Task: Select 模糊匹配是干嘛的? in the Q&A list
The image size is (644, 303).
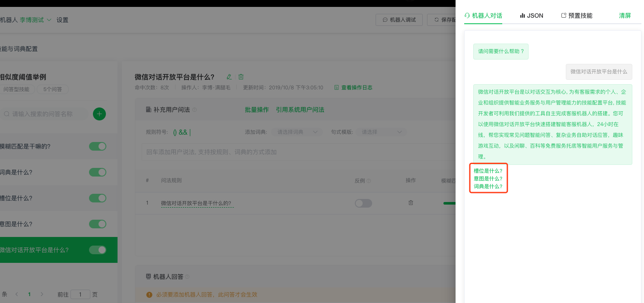Action: (x=59, y=146)
